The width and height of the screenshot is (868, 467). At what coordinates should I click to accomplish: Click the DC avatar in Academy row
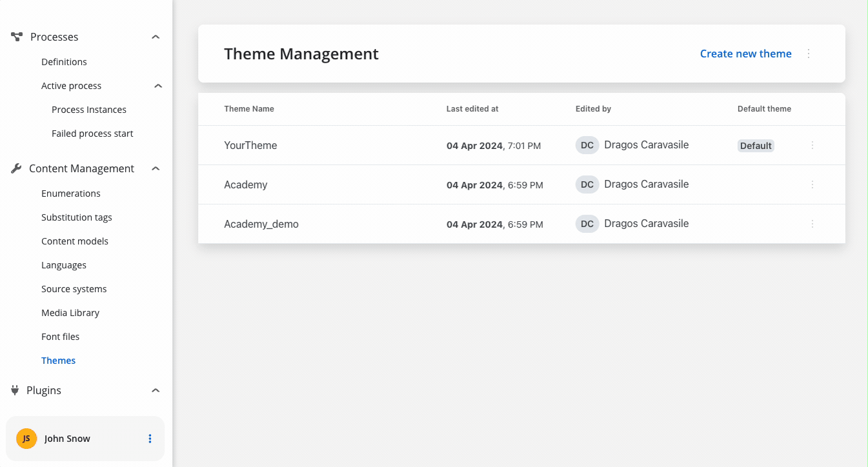[587, 184]
